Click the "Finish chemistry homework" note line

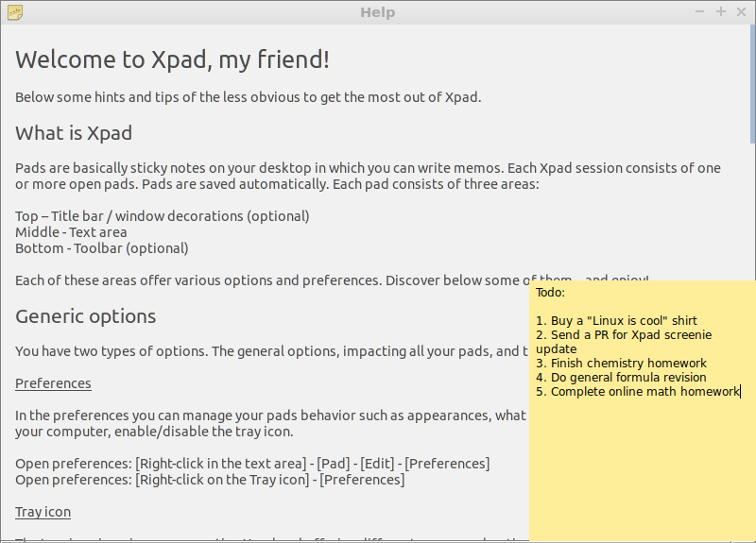pos(621,364)
